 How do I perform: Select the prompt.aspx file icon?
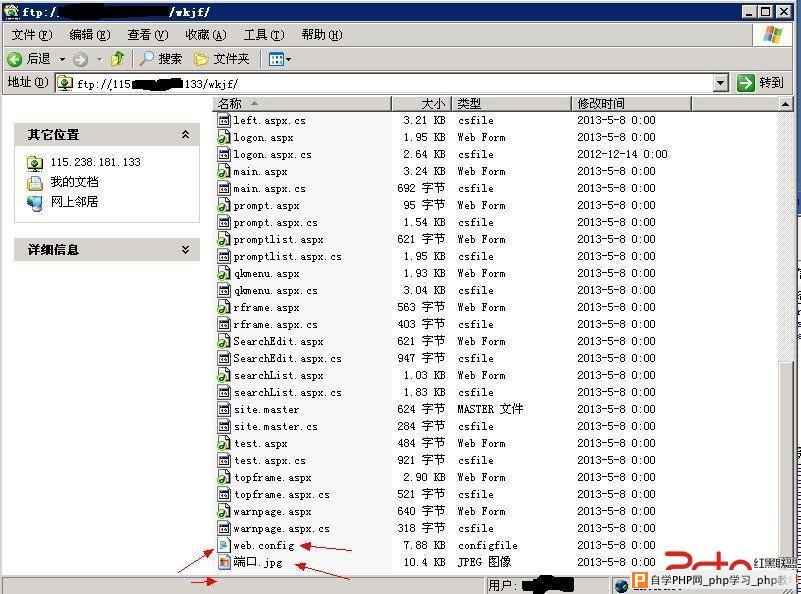click(224, 205)
